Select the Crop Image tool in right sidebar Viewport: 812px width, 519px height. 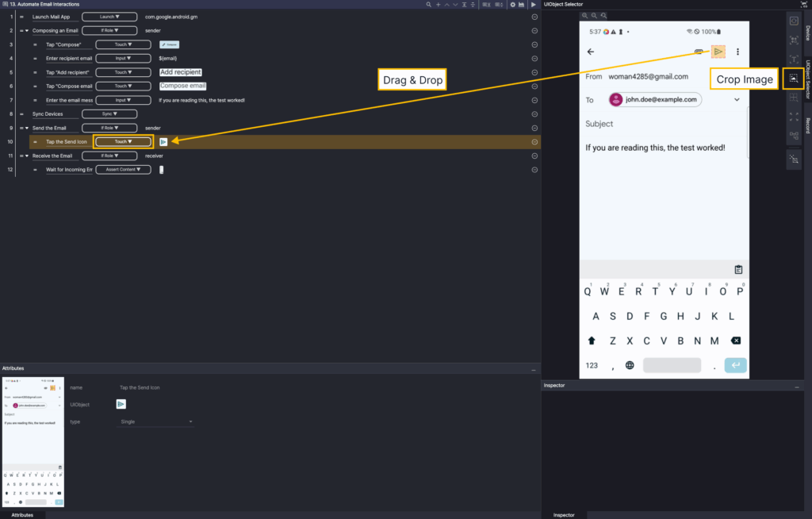point(794,79)
